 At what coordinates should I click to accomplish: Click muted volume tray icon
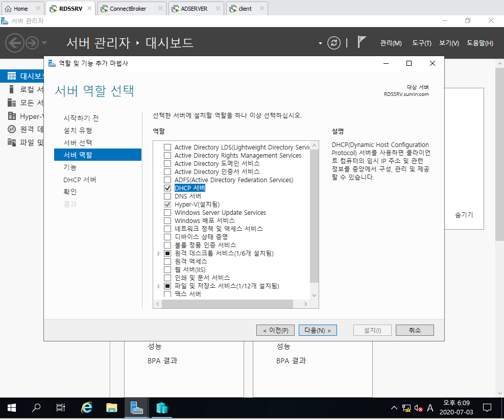(x=418, y=408)
